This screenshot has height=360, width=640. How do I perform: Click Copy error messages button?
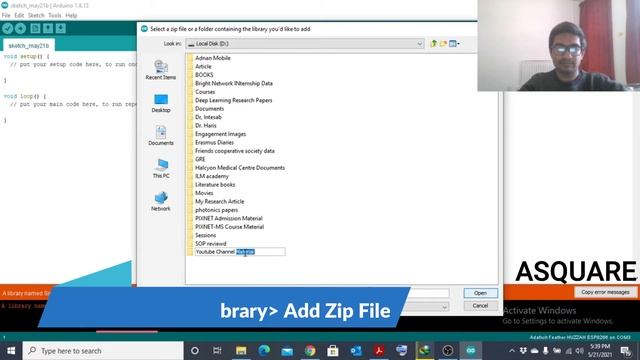click(605, 292)
